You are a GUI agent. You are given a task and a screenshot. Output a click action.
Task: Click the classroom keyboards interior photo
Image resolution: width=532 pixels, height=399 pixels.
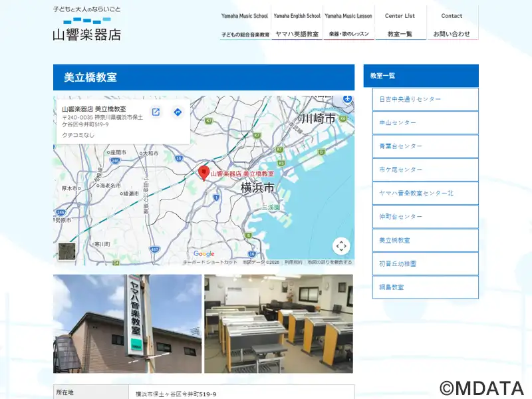(x=279, y=323)
